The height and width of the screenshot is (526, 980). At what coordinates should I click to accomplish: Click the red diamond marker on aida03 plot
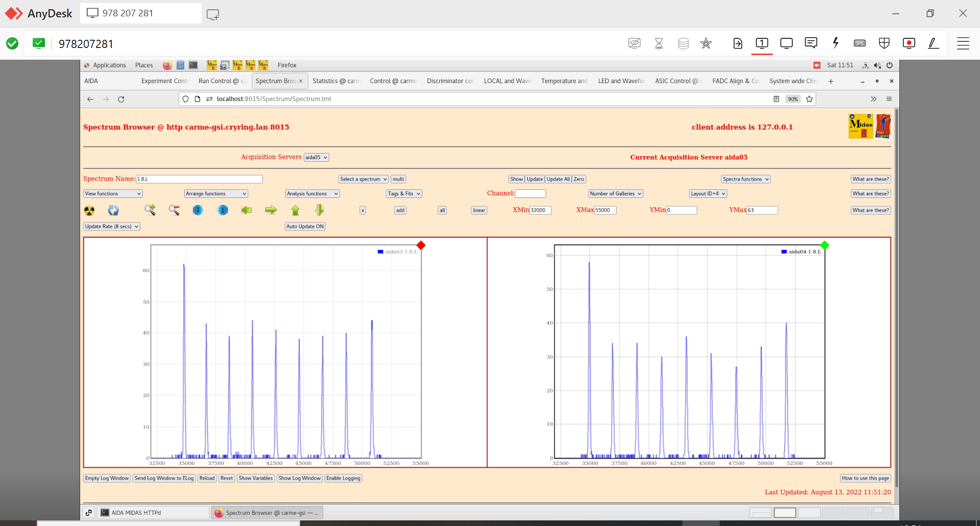tap(421, 245)
